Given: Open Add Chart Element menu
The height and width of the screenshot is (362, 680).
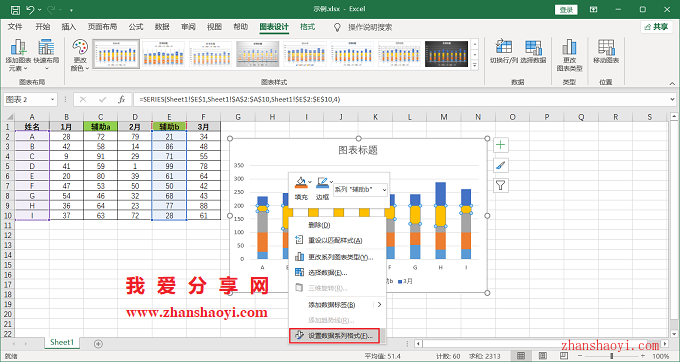Looking at the screenshot, I should coord(18,55).
